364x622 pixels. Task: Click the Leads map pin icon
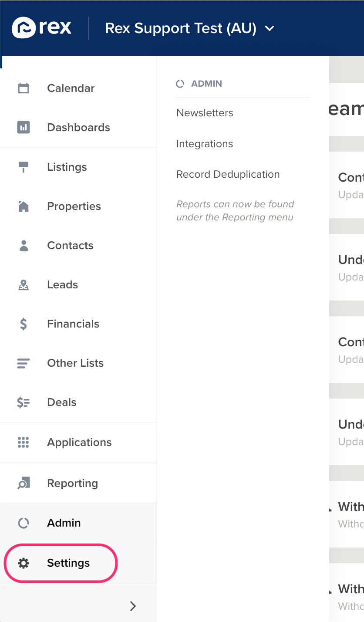tap(24, 285)
